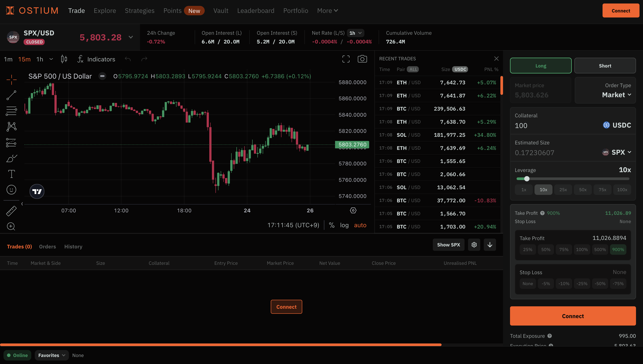Screen dimensions: 643x364
Task: Select the brush drawing tool
Action: (x=11, y=158)
